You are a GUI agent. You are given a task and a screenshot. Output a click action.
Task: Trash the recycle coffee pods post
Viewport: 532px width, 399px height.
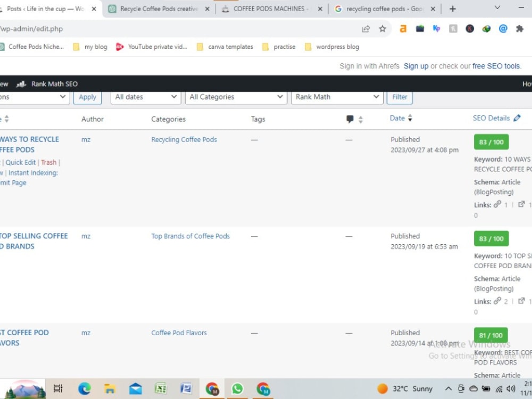point(48,162)
